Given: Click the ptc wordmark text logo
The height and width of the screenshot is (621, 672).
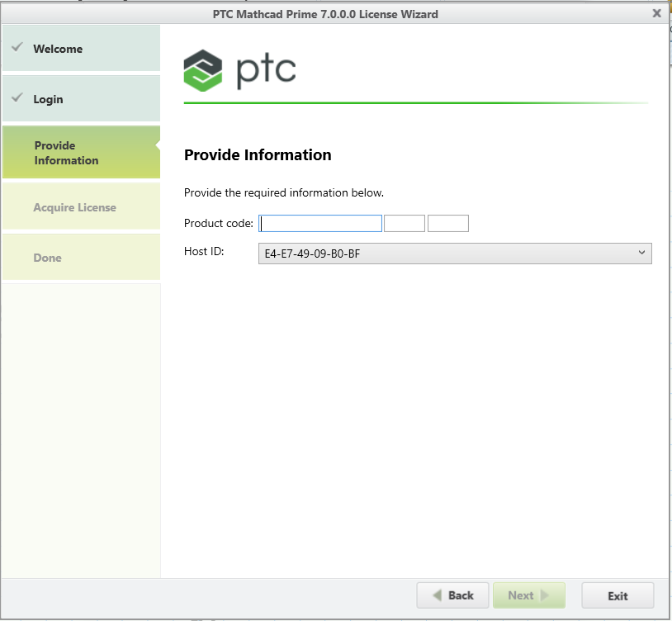Looking at the screenshot, I should point(266,71).
